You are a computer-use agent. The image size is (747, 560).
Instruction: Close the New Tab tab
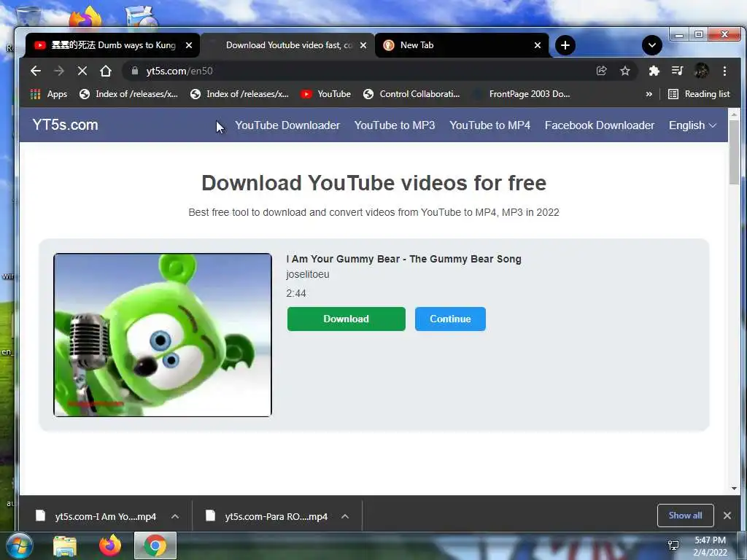[538, 45]
